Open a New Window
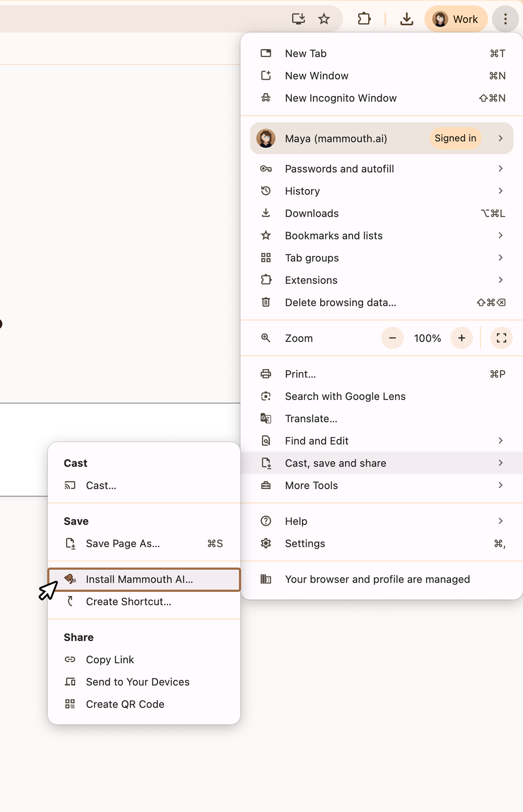 click(x=381, y=76)
